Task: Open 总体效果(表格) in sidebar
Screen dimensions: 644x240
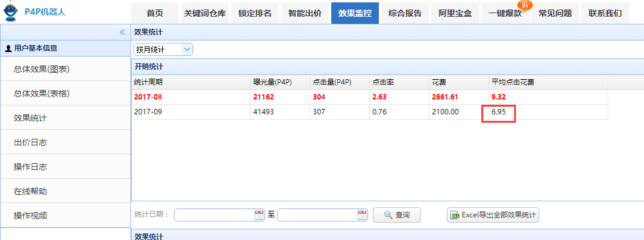Action: click(x=66, y=93)
